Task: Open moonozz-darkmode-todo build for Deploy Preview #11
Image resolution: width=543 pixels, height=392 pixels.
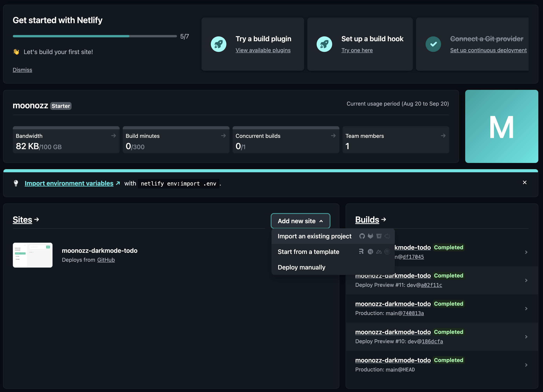Action: pyautogui.click(x=393, y=276)
